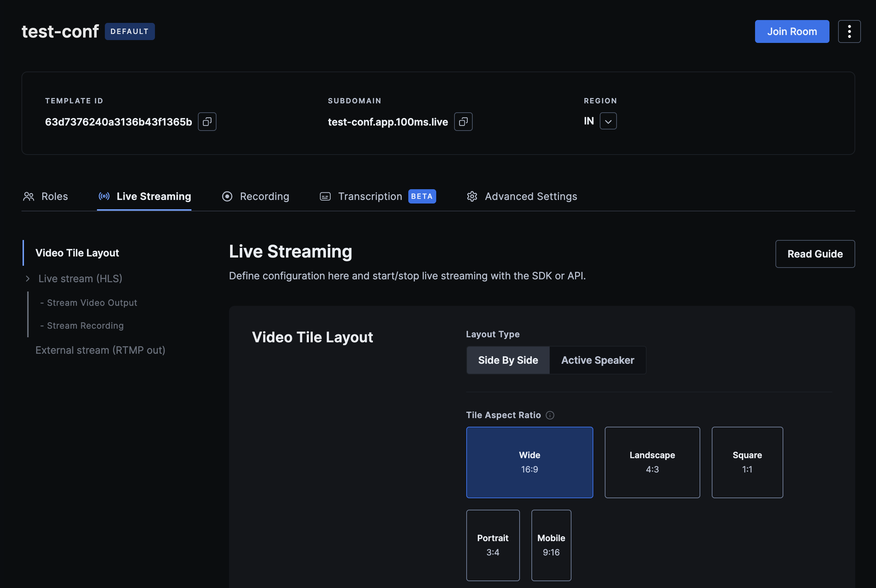This screenshot has height=588, width=876.
Task: Click the Transcription captions icon
Action: [325, 196]
